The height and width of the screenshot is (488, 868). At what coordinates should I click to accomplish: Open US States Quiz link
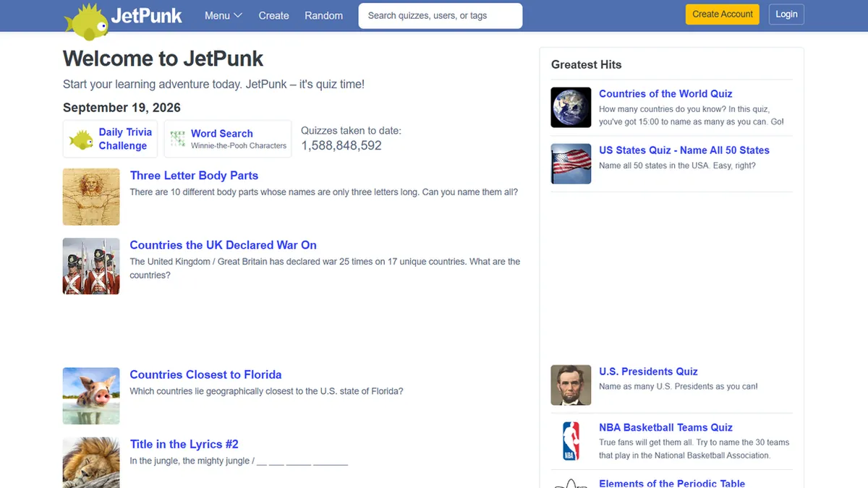684,150
